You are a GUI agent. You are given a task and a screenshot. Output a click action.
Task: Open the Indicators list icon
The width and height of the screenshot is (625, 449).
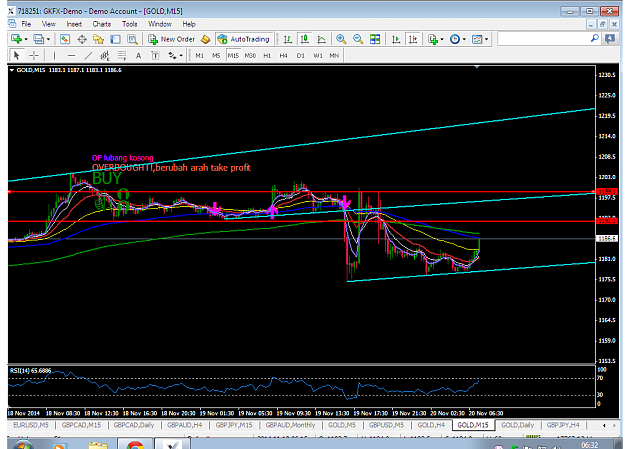pyautogui.click(x=433, y=39)
